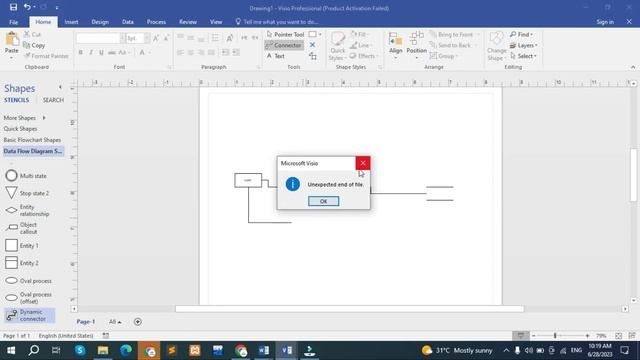This screenshot has width=640, height=360.
Task: Open Basic Flowchart Shapes stencil
Action: [x=32, y=140]
